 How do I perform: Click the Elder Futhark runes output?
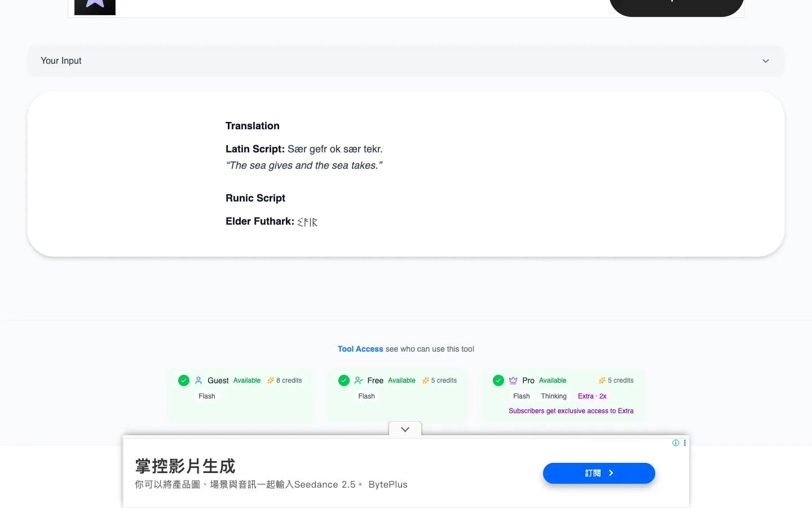click(x=307, y=222)
